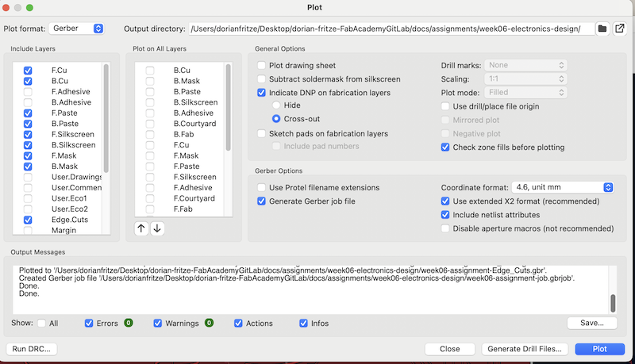635x364 pixels.
Task: Open Generate Drill Files dialog
Action: (x=525, y=349)
